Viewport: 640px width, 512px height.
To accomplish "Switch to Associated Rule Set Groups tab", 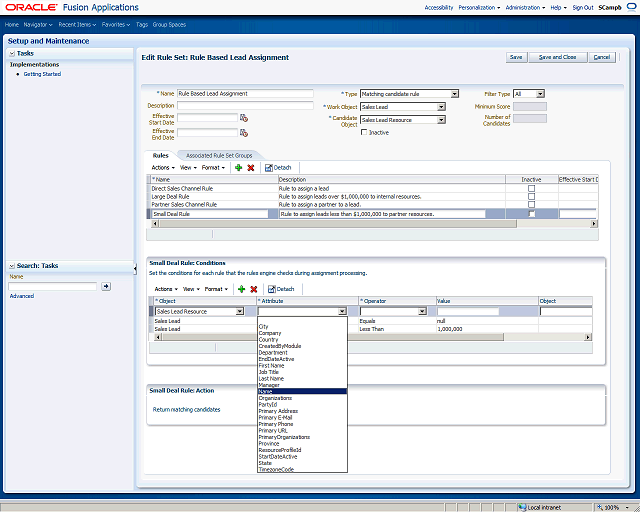I will (219, 156).
